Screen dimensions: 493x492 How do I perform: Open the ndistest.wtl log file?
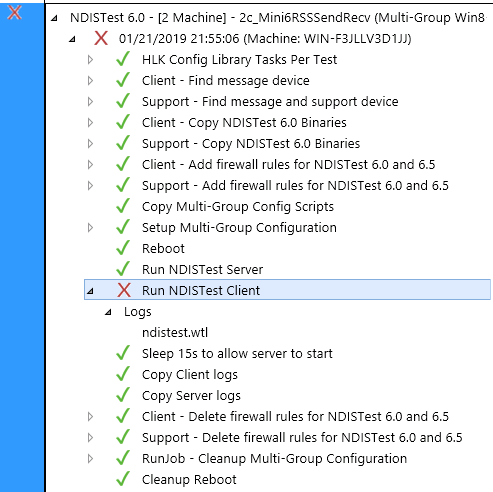175,332
